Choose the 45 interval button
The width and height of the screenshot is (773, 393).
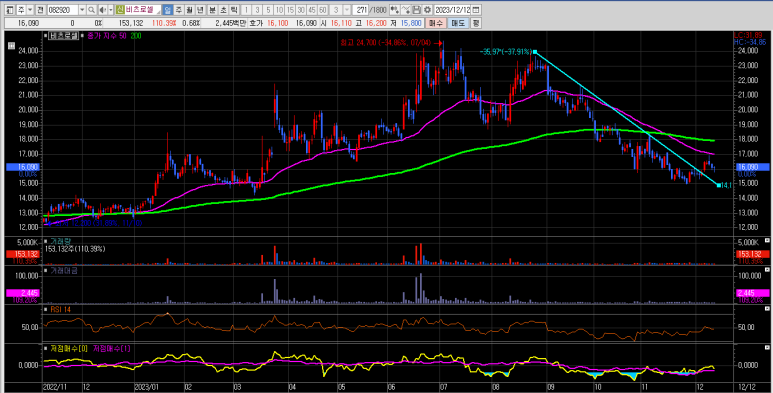[312, 10]
